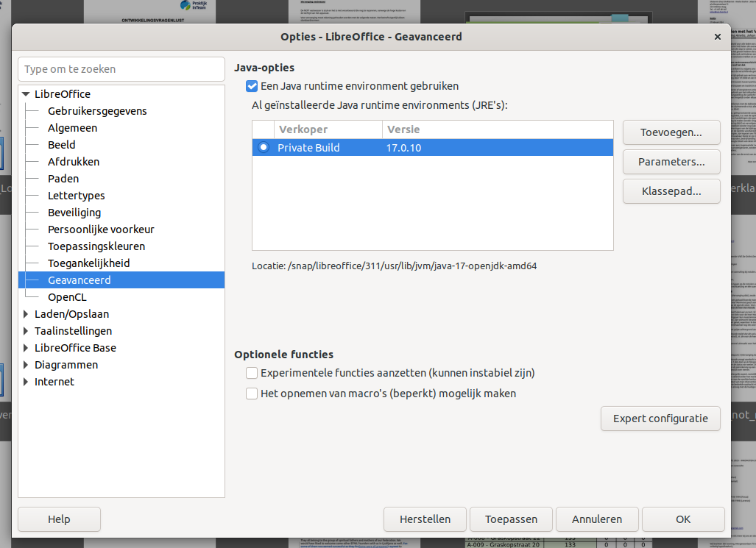
Task: Expand the LibreOffice Base tree node
Action: (27, 348)
